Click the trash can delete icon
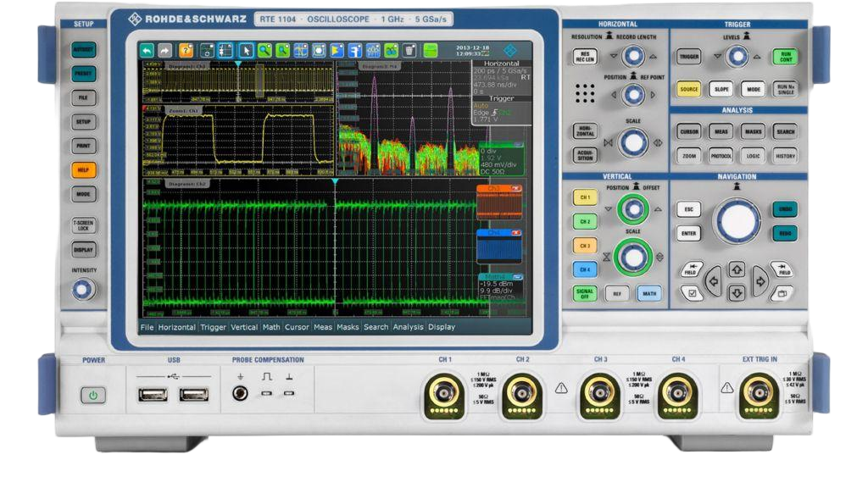868x488 pixels. (x=409, y=51)
